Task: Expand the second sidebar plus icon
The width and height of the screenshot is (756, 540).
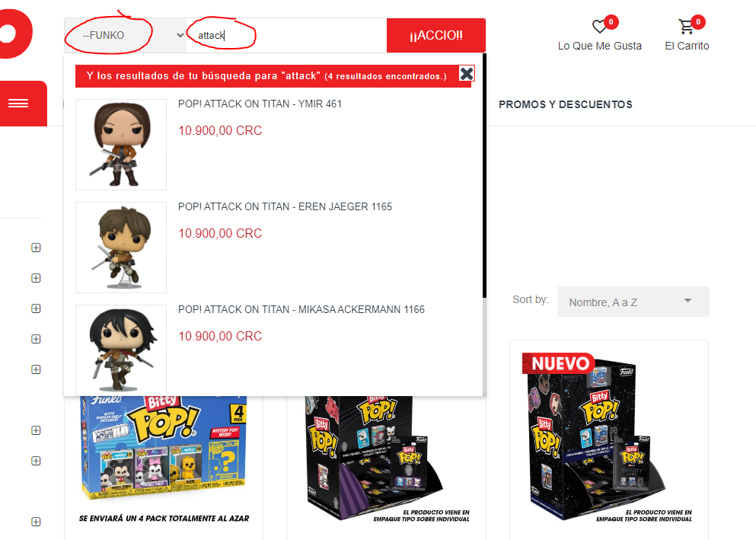Action: [36, 278]
